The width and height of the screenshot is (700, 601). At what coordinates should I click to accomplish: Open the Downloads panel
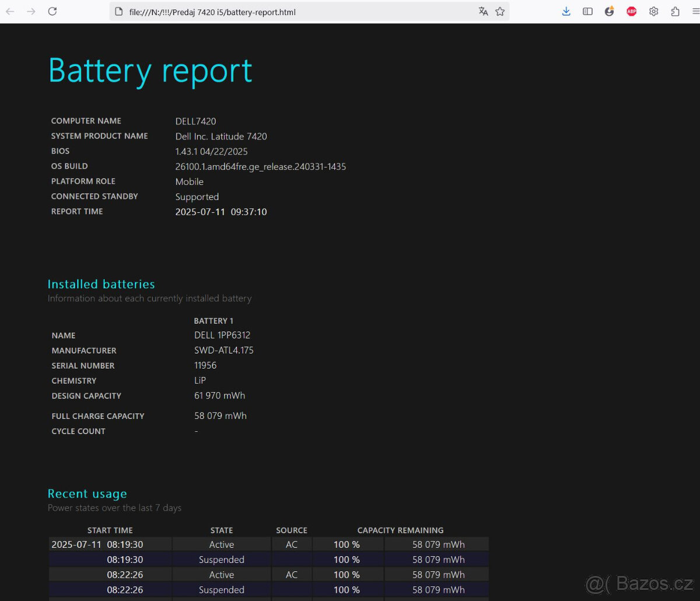pyautogui.click(x=566, y=11)
